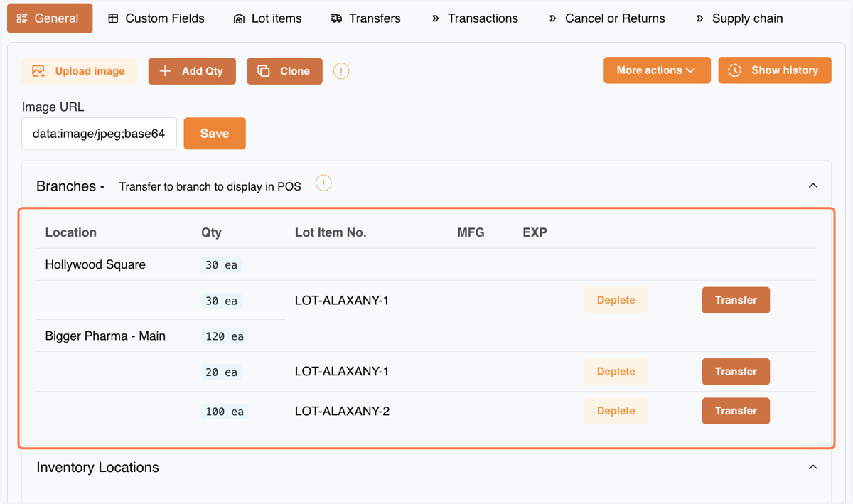Open the Supply chain tab
This screenshot has height=504, width=853.
739,18
